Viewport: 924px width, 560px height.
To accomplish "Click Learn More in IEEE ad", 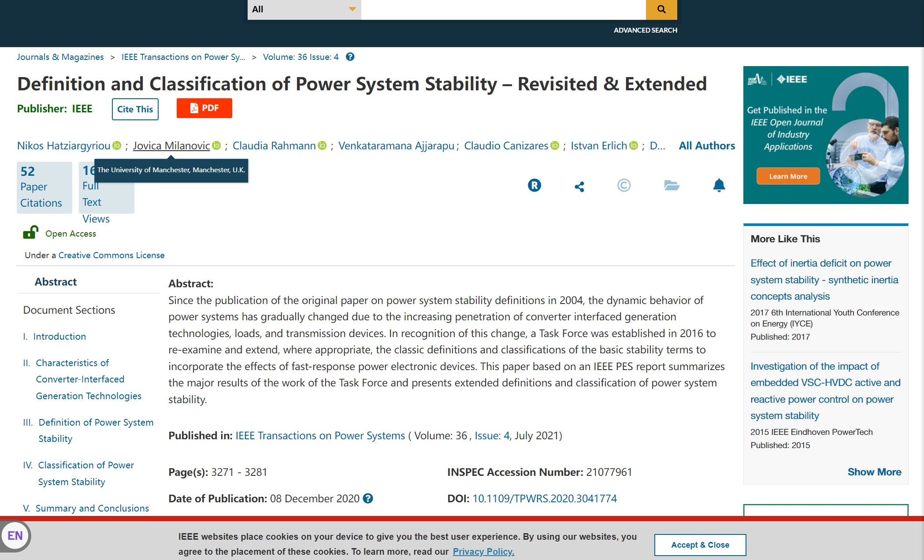I will coord(788,176).
